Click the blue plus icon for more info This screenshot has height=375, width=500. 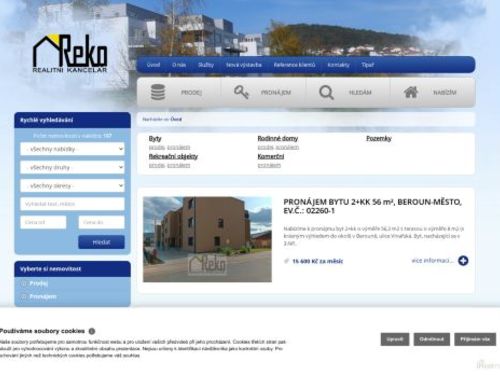pyautogui.click(x=463, y=261)
